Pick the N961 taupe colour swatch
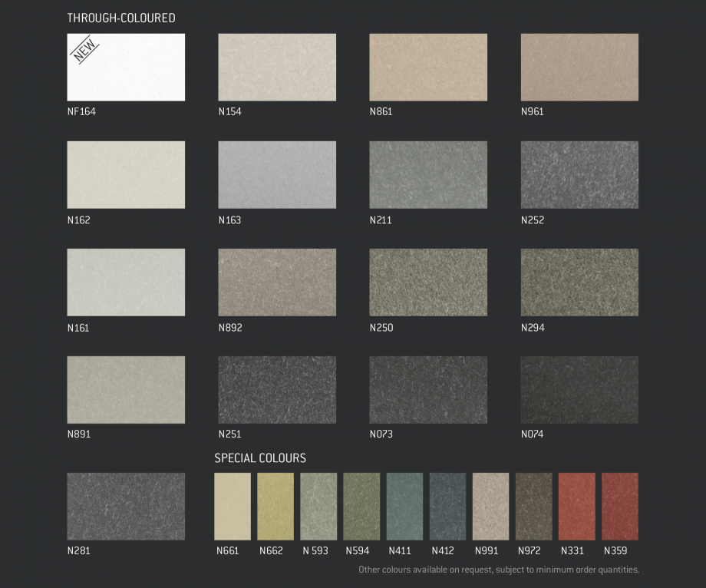 pos(579,68)
